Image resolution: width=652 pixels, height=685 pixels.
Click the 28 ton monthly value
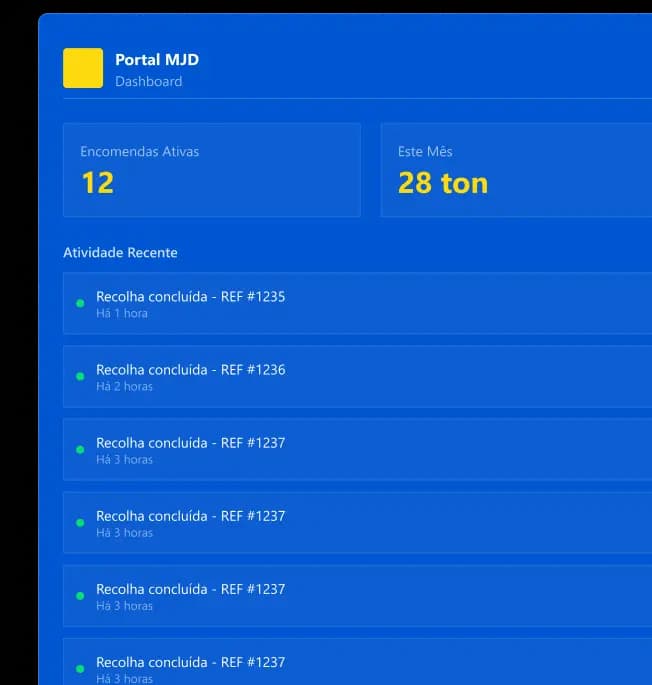tap(443, 183)
